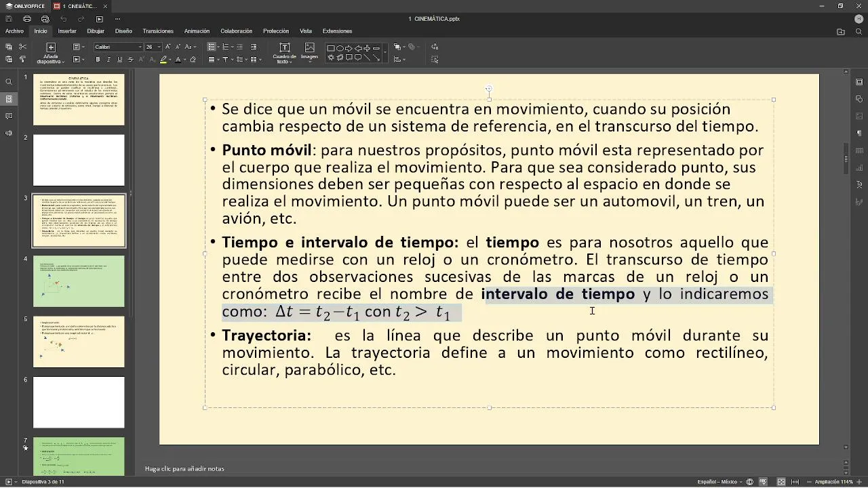This screenshot has height=488, width=868.
Task: Click the Align shape icon
Action: click(x=399, y=59)
